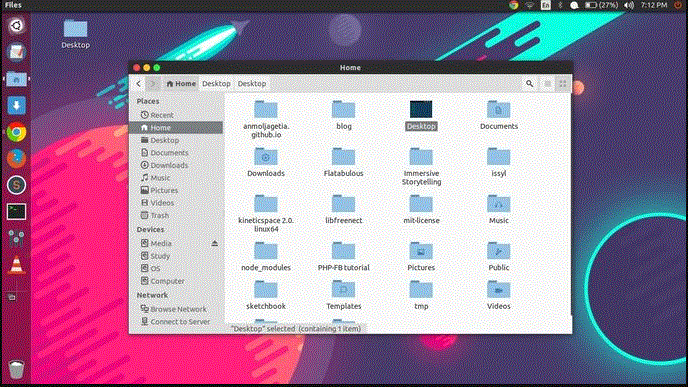Click the Chrome indicator in the top panel
Image resolution: width=688 pixels, height=387 pixels.
point(513,5)
